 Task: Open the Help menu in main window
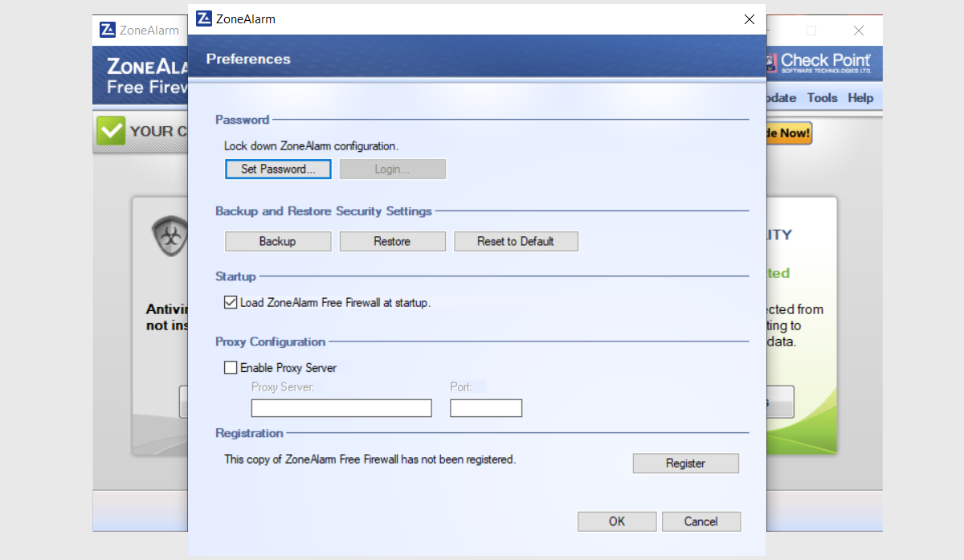tap(860, 98)
